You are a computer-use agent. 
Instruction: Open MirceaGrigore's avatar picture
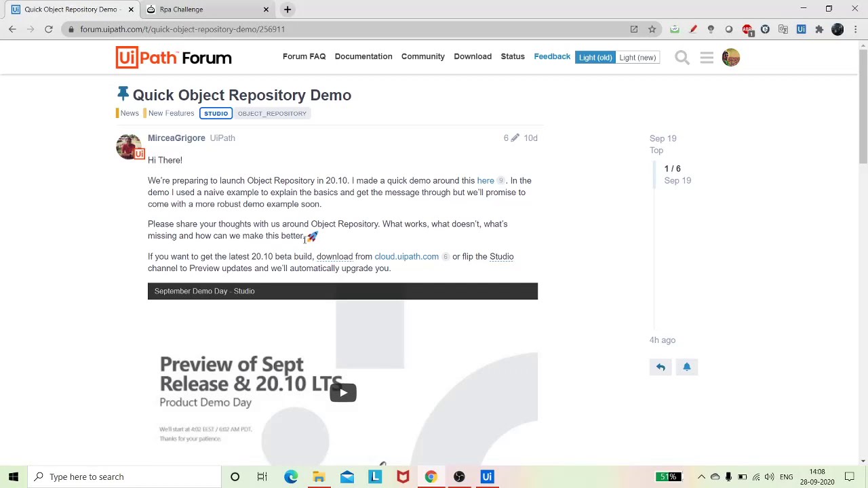[130, 146]
